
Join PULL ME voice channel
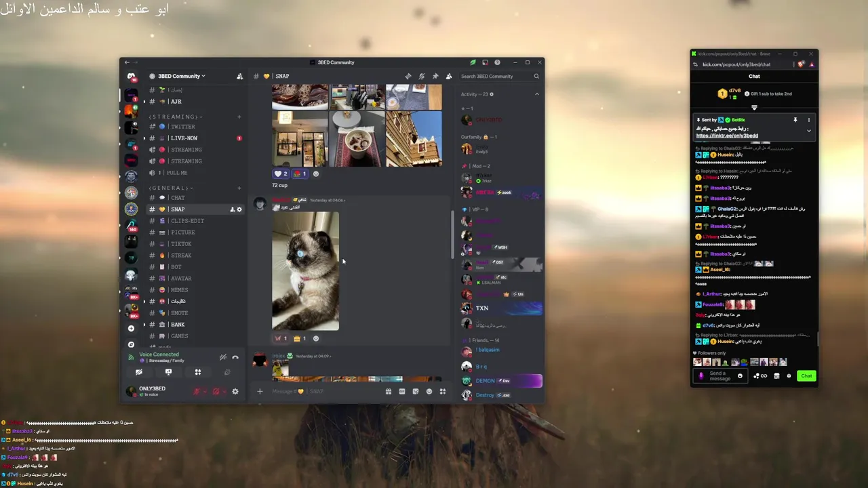pyautogui.click(x=194, y=173)
